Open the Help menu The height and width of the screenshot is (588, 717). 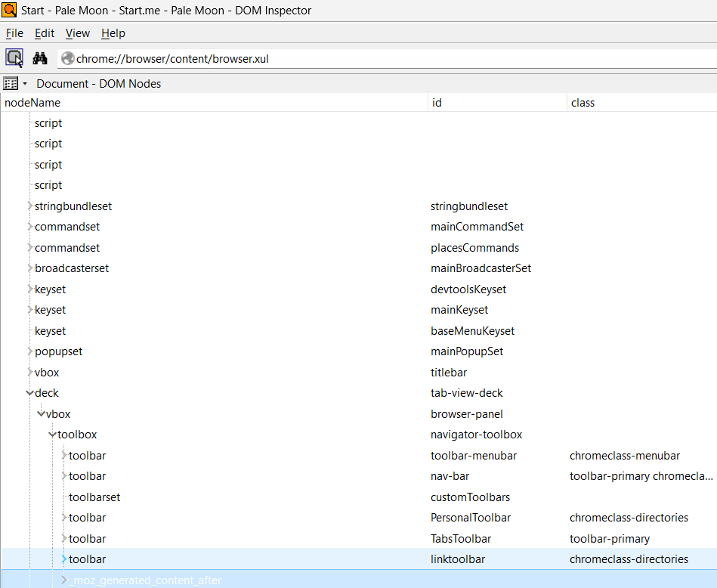113,33
